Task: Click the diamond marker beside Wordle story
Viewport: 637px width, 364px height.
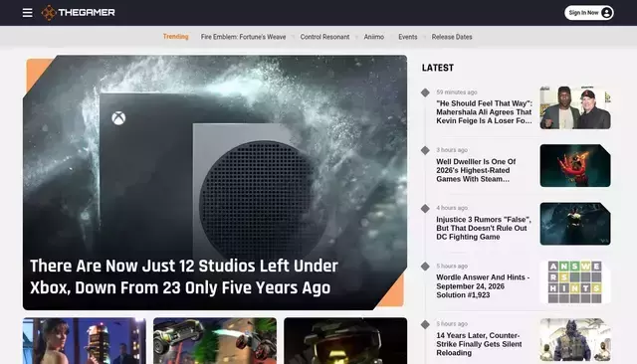Action: click(425, 267)
